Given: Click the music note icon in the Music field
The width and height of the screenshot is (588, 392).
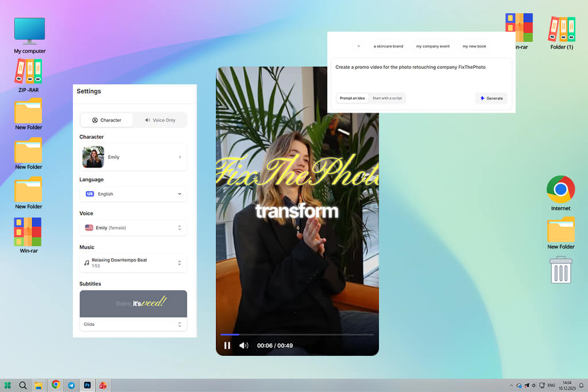Looking at the screenshot, I should click(x=87, y=263).
